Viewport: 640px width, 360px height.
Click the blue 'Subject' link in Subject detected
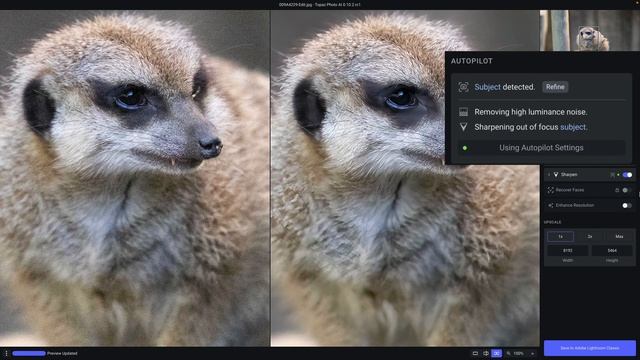(487, 87)
